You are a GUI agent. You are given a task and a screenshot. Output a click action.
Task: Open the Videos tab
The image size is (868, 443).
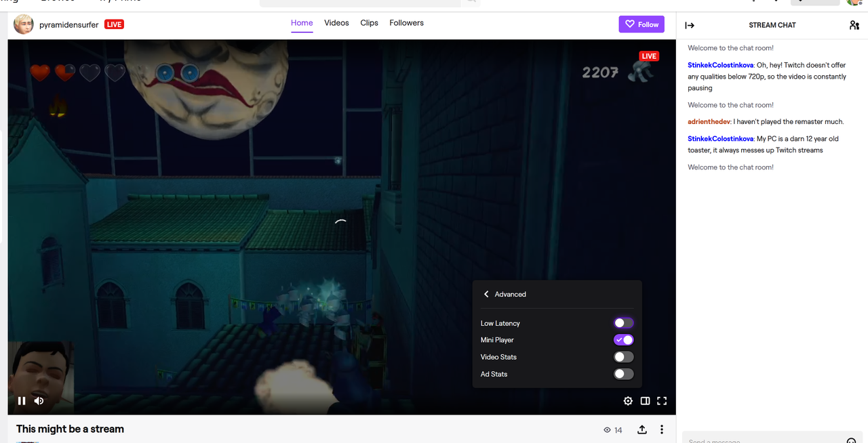[336, 23]
